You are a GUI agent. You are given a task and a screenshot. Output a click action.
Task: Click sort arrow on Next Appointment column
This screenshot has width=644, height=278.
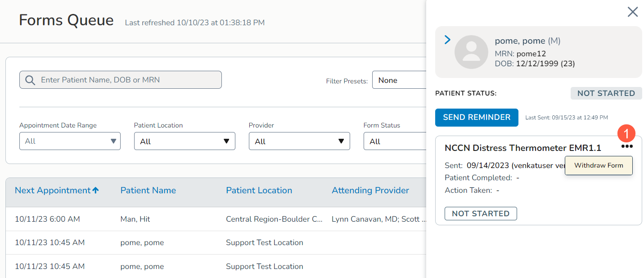(95, 191)
